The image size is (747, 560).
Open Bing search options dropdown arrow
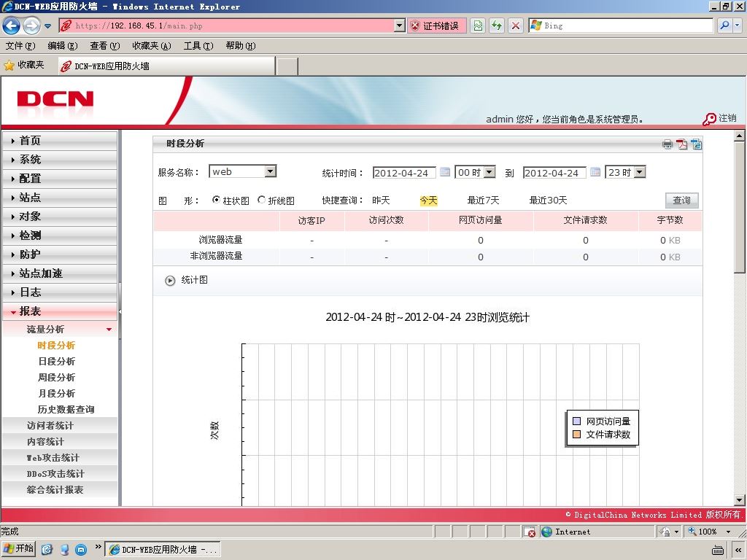(x=738, y=26)
